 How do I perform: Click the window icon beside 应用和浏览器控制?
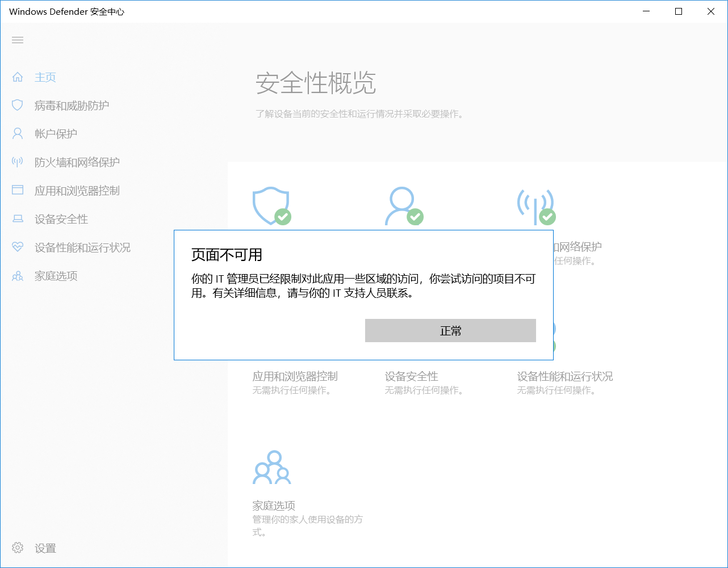(x=18, y=190)
